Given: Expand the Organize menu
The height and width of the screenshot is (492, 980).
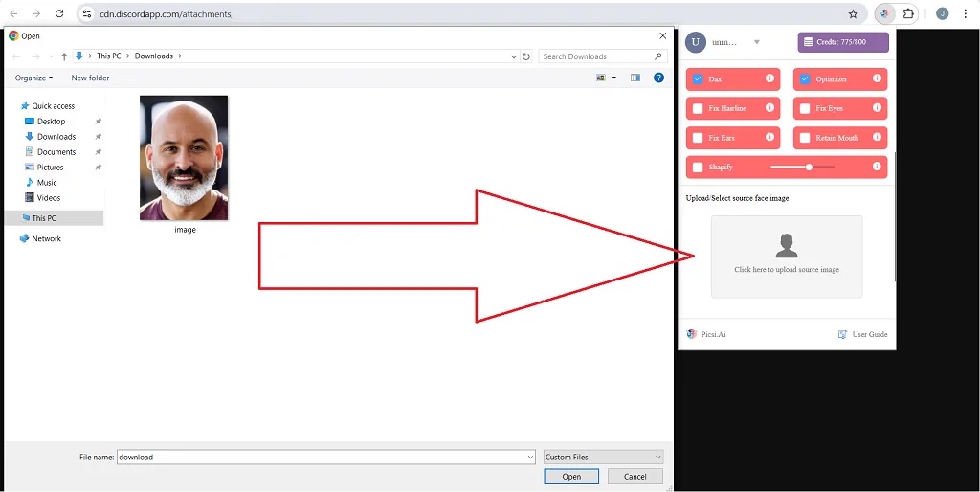Looking at the screenshot, I should pos(33,78).
